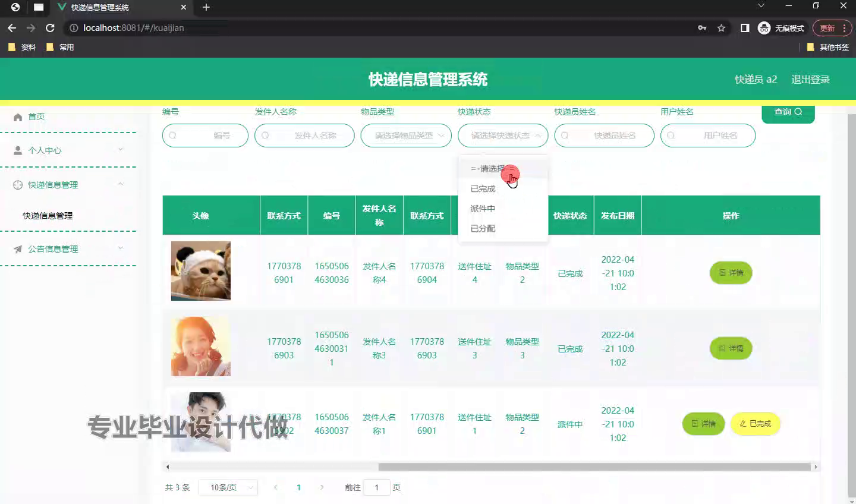The height and width of the screenshot is (504, 856).
Task: Select 派件中 option in status dropdown
Action: [503, 209]
